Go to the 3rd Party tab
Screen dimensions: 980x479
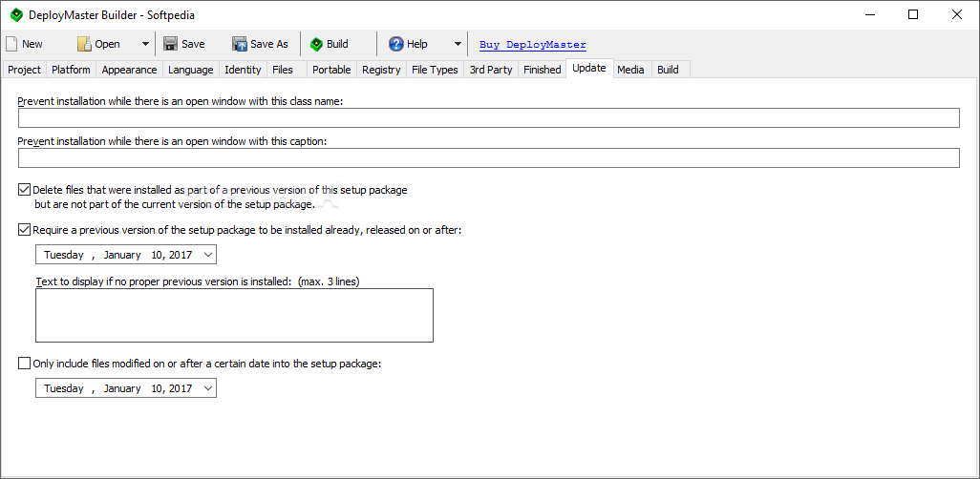coord(491,70)
